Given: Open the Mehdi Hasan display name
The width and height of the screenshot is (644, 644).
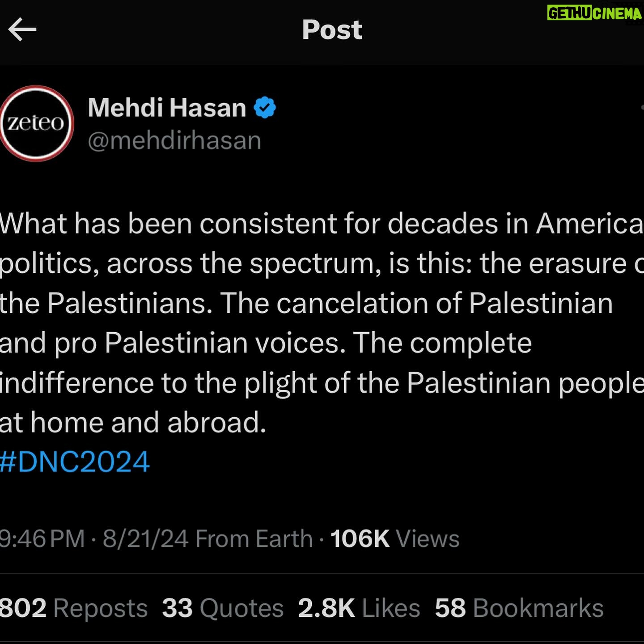Looking at the screenshot, I should (x=167, y=108).
